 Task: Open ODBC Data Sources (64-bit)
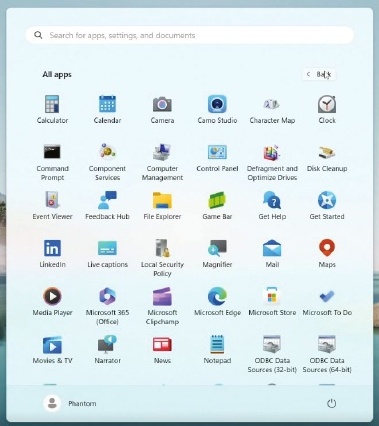coord(327,354)
